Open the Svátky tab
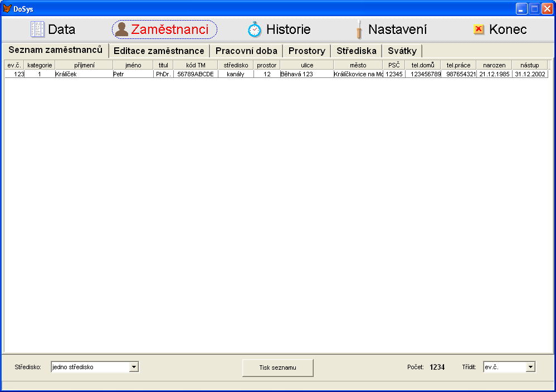The width and height of the screenshot is (556, 392). point(402,51)
